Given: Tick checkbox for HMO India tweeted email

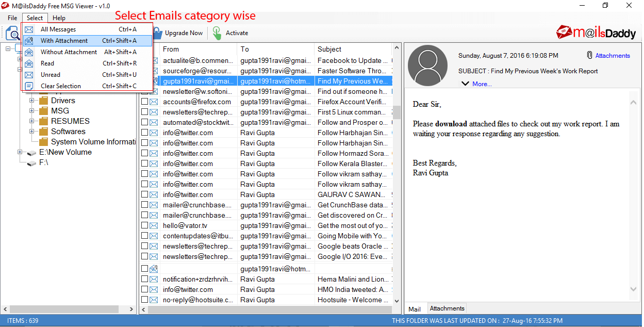Looking at the screenshot, I should [145, 289].
